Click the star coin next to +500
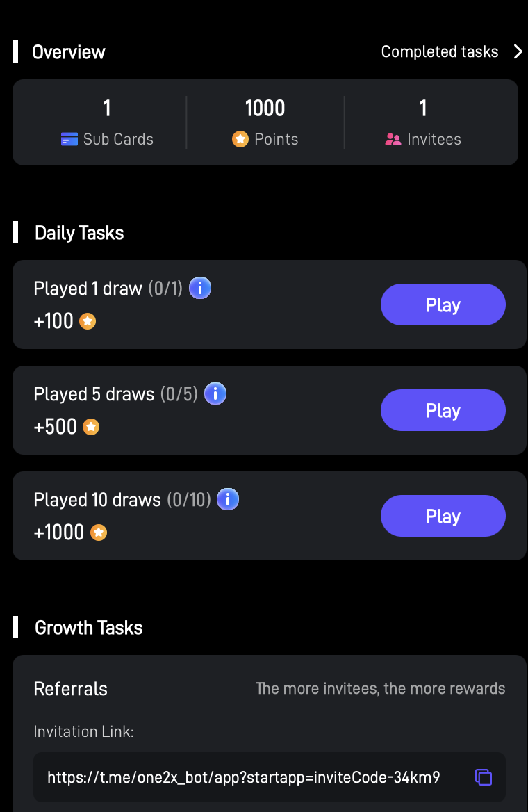This screenshot has width=528, height=812. click(91, 427)
